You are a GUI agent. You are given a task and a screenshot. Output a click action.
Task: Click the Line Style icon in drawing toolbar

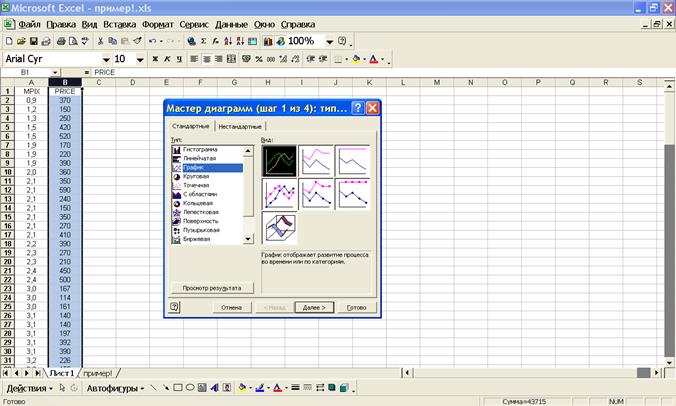pyautogui.click(x=295, y=388)
